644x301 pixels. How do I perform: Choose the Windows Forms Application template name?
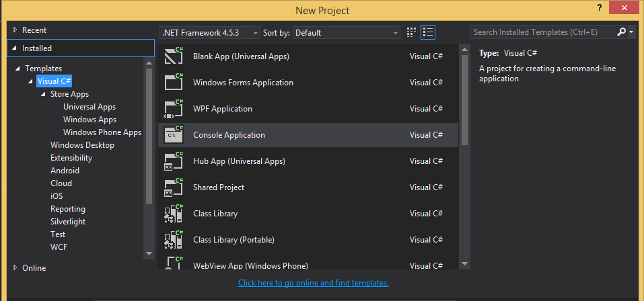(x=243, y=83)
